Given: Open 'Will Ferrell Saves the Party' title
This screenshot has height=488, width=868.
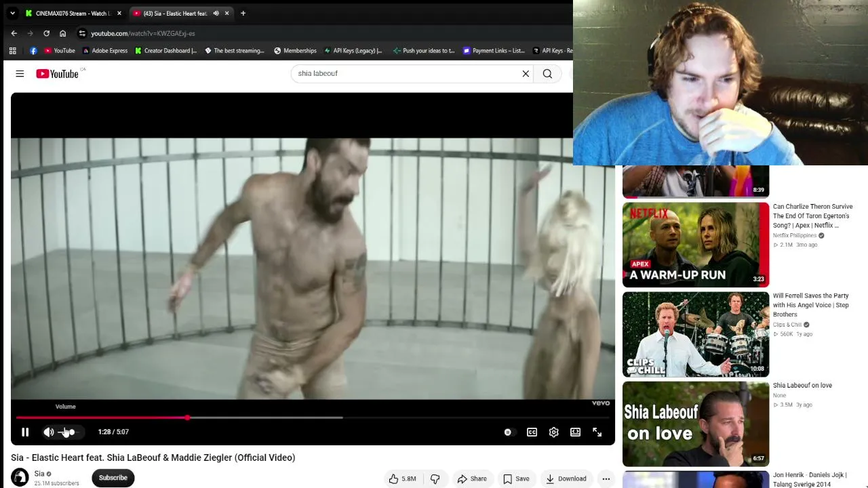Looking at the screenshot, I should pos(811,305).
